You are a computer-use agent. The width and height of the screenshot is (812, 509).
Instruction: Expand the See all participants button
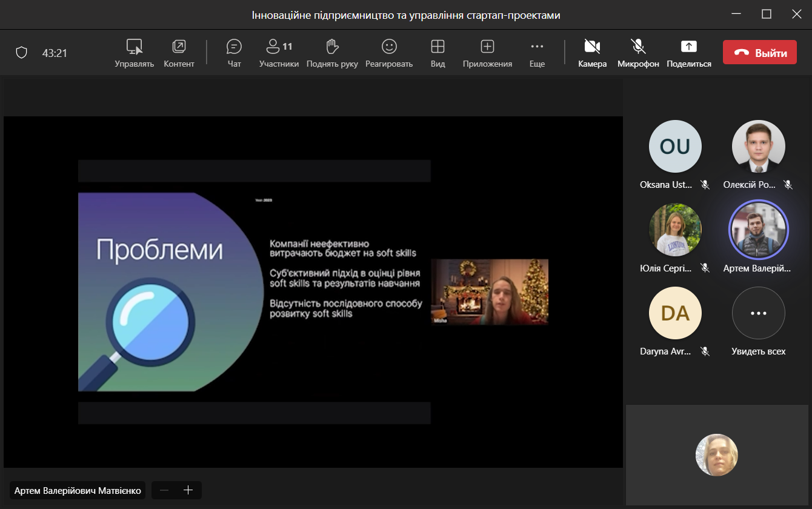click(758, 313)
